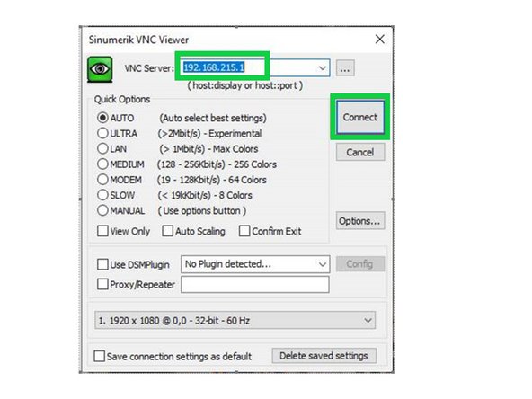Enable the Auto Scaling checkbox
The image size is (532, 399).
[168, 231]
